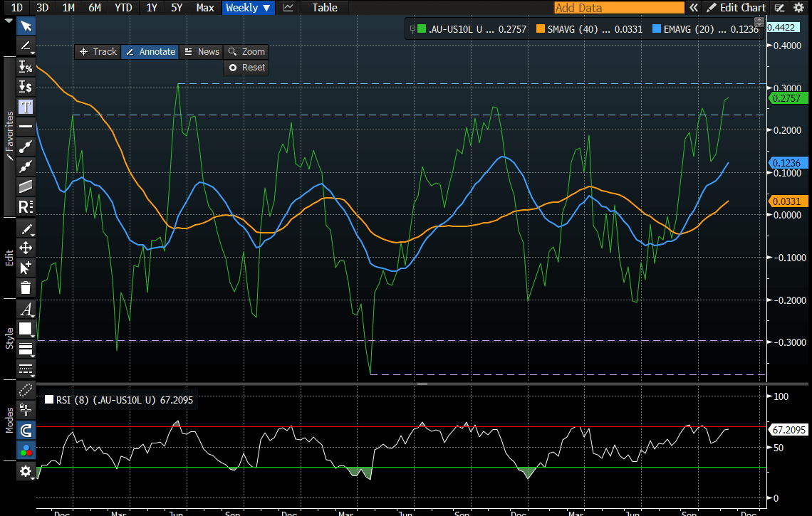Toggle the magnet snap mode
Screen dimensions: 812x516
coord(26,430)
